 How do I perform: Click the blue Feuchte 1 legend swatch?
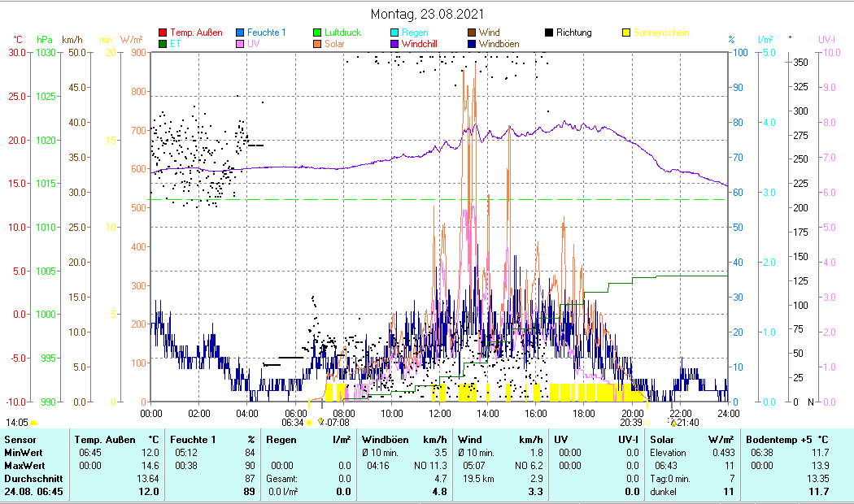pyautogui.click(x=241, y=33)
